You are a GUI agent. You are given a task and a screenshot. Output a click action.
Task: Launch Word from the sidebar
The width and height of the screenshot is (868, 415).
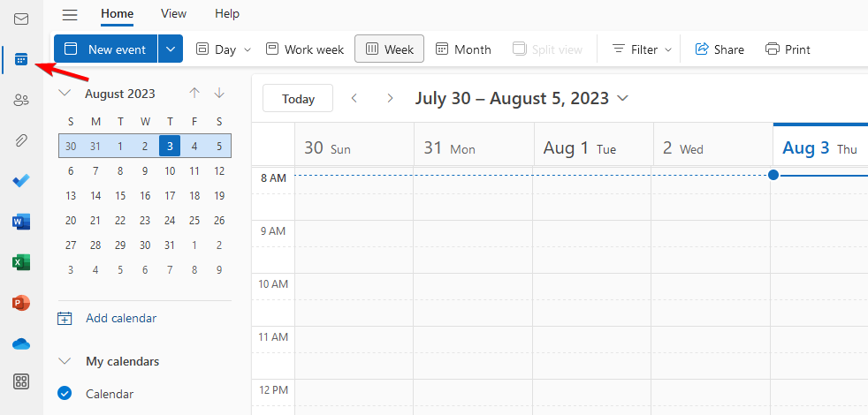[21, 222]
